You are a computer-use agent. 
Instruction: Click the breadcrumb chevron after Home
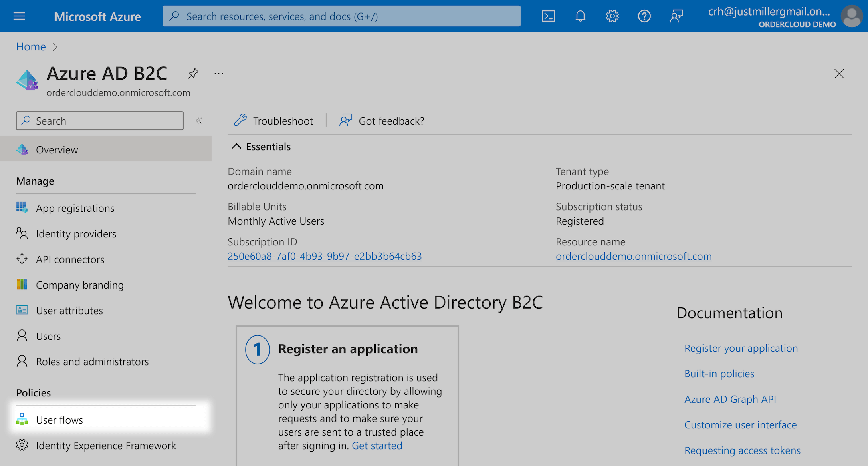click(x=55, y=47)
